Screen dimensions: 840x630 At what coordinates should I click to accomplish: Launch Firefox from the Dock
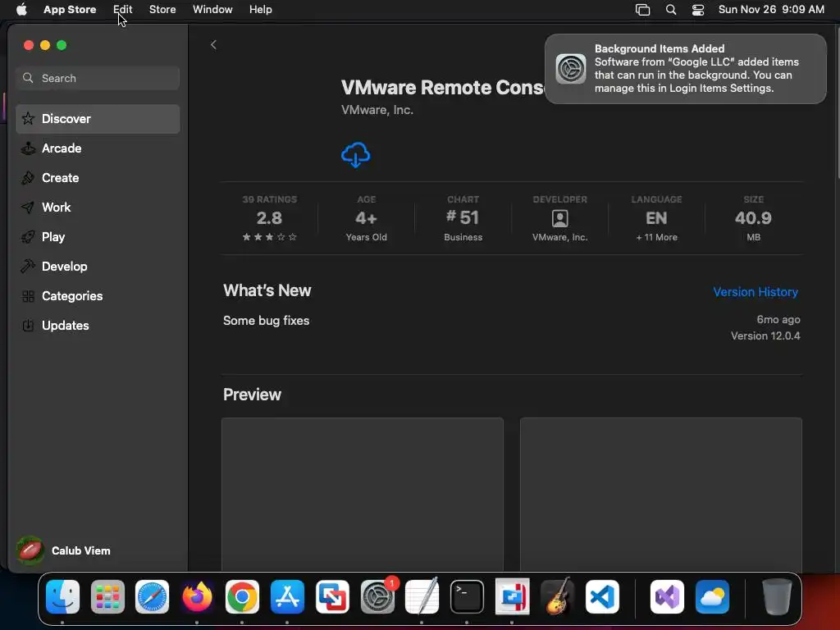click(197, 597)
